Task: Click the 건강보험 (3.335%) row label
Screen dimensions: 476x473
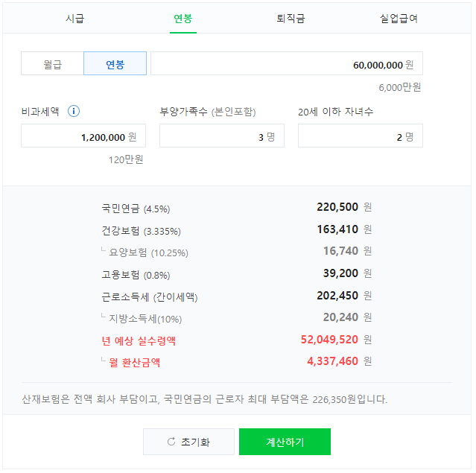Action: point(141,231)
